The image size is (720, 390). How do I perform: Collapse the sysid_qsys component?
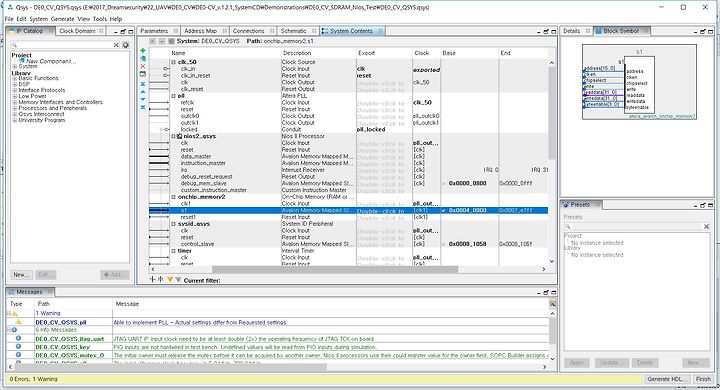coord(174,224)
